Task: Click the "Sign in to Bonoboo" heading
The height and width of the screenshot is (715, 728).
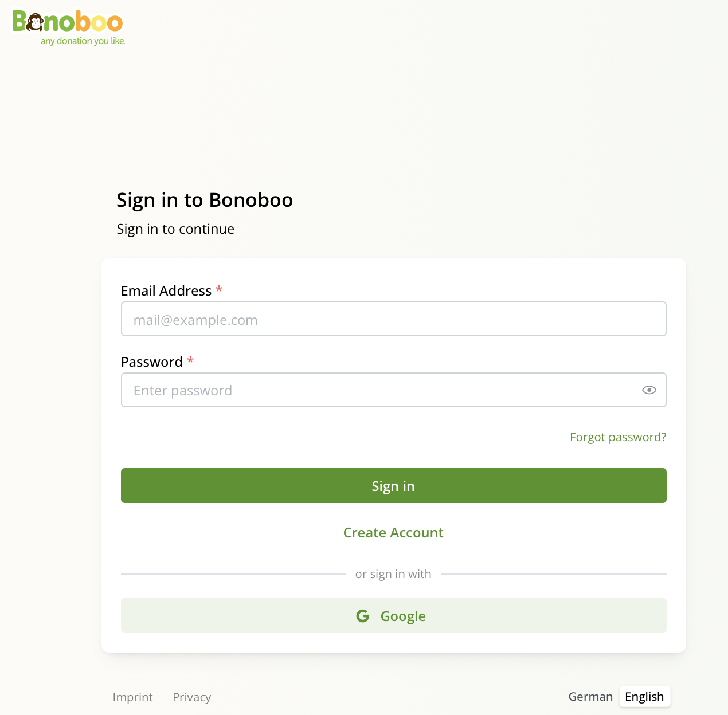Action: pyautogui.click(x=205, y=200)
